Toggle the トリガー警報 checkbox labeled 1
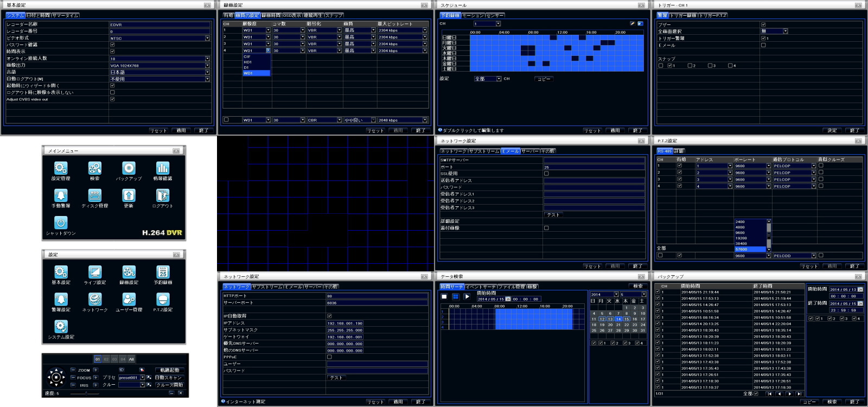The width and height of the screenshot is (868, 407). pos(763,39)
